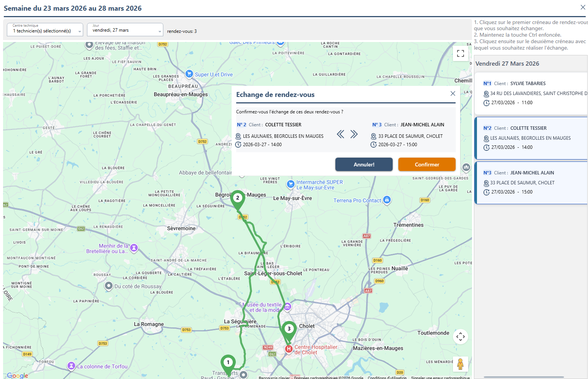Click the museum pin near Saint-Georges-des-Gardes
Viewport: 588px width, 379px height.
tap(466, 167)
